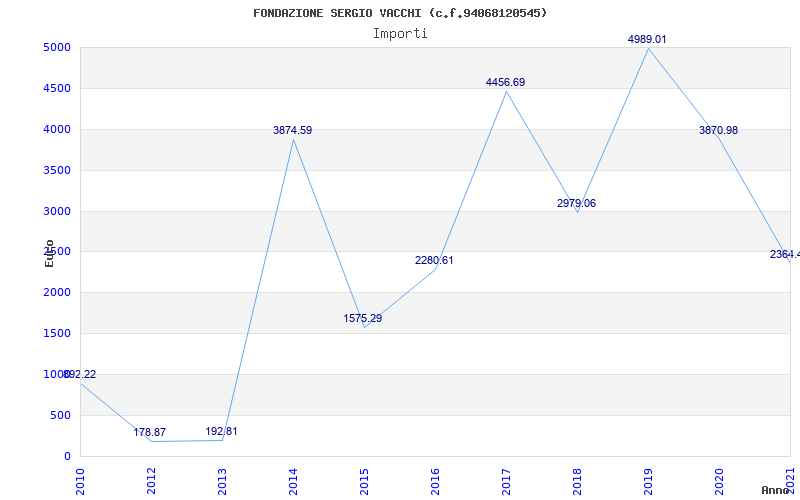Click the y-axis tick label 2000
The width and height of the screenshot is (800, 500).
[59, 292]
